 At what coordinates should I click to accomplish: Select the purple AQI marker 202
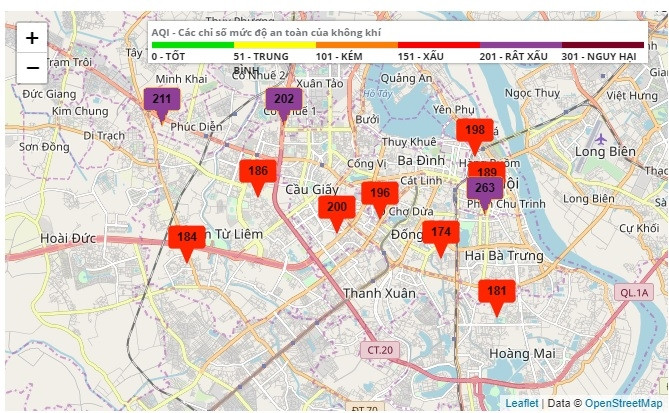pos(283,100)
